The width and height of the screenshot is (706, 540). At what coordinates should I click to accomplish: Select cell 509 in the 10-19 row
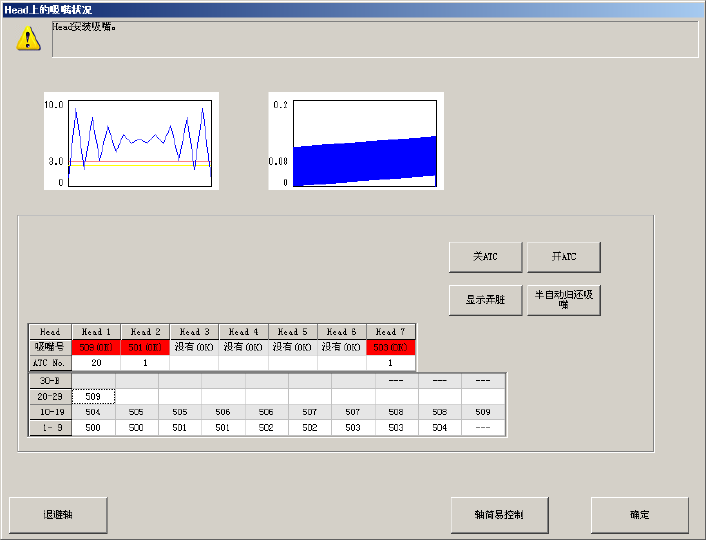click(x=482, y=412)
